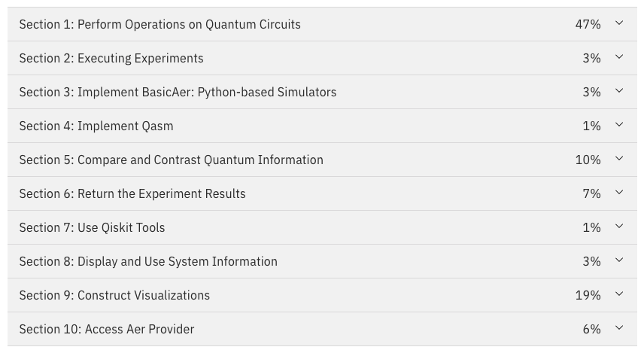Click Section 3: Implement BasicAer title text

click(x=178, y=92)
